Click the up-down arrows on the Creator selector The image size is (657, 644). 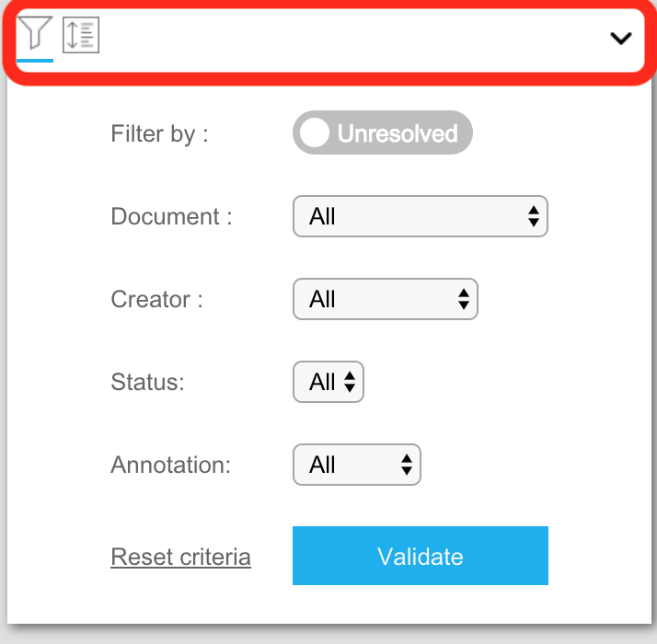point(464,299)
